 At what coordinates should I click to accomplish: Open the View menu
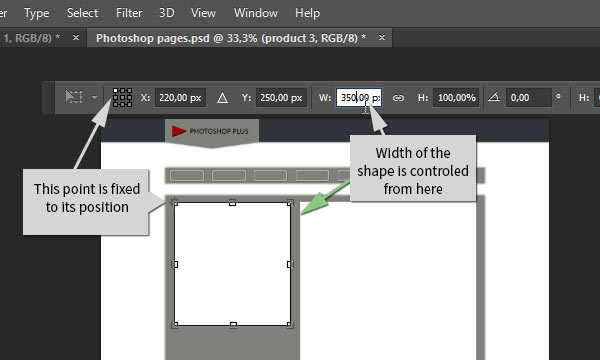pyautogui.click(x=203, y=13)
